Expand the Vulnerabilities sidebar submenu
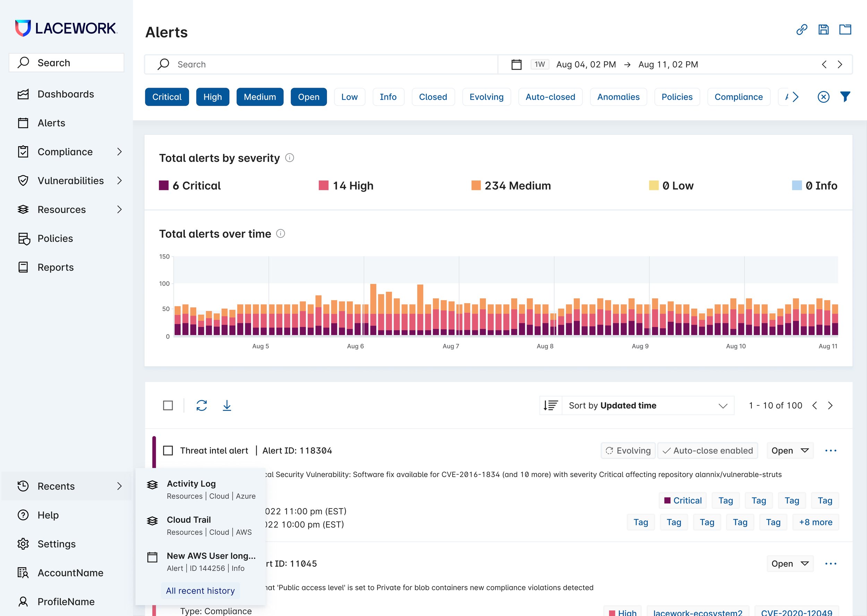The height and width of the screenshot is (616, 867). click(x=119, y=181)
